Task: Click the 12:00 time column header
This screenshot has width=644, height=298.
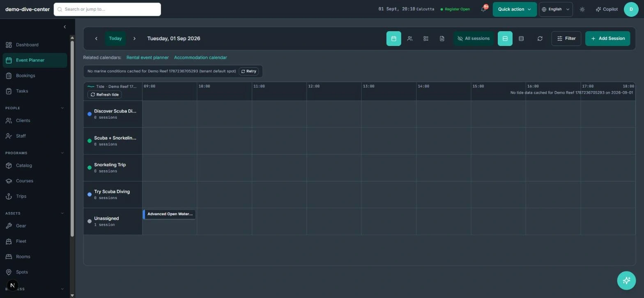Action: pyautogui.click(x=314, y=86)
